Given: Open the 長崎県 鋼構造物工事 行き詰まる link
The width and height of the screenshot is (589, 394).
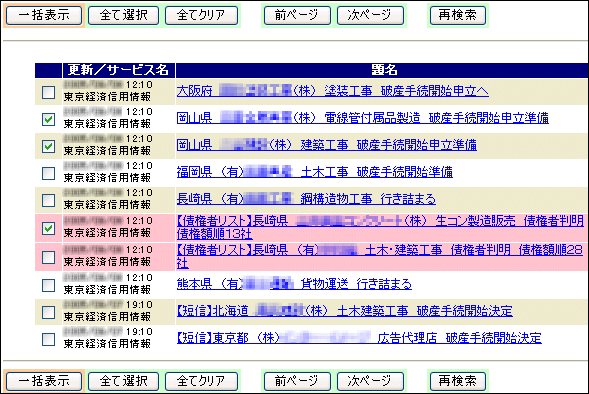Looking at the screenshot, I should [x=306, y=199].
